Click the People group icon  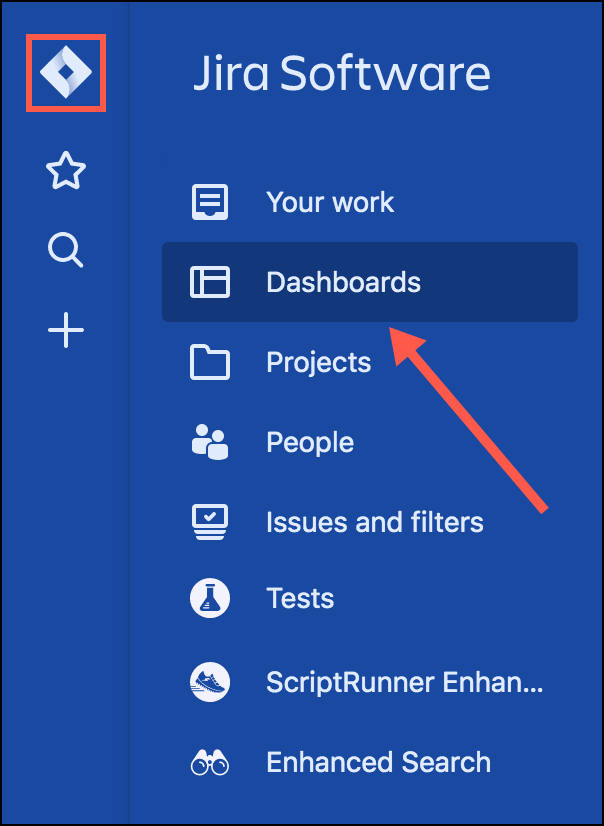point(210,442)
